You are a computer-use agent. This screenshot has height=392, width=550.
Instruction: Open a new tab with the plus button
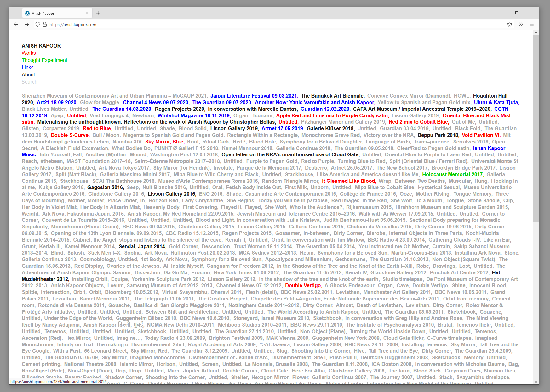pyautogui.click(x=98, y=13)
